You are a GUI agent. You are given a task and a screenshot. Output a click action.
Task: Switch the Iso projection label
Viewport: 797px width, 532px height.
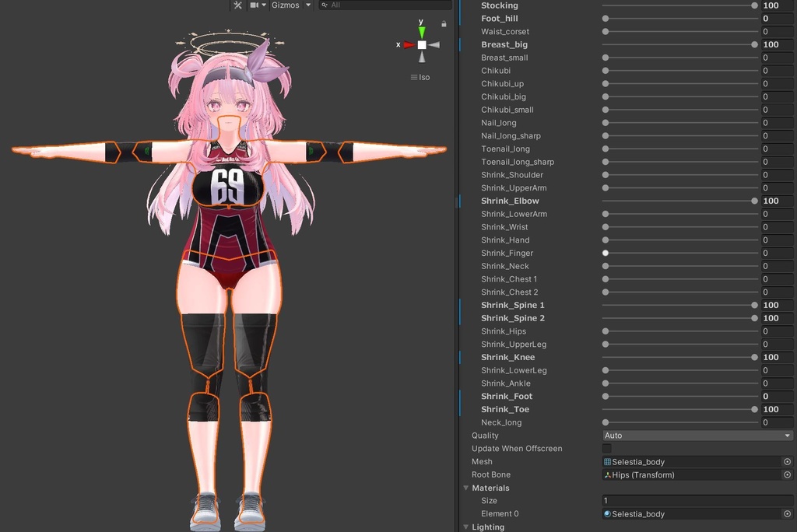click(x=420, y=77)
